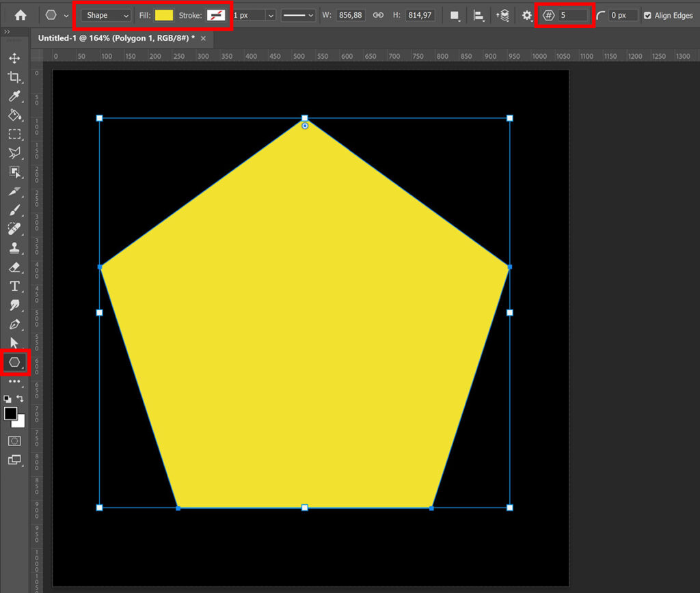Open the path operations options

pos(455,14)
